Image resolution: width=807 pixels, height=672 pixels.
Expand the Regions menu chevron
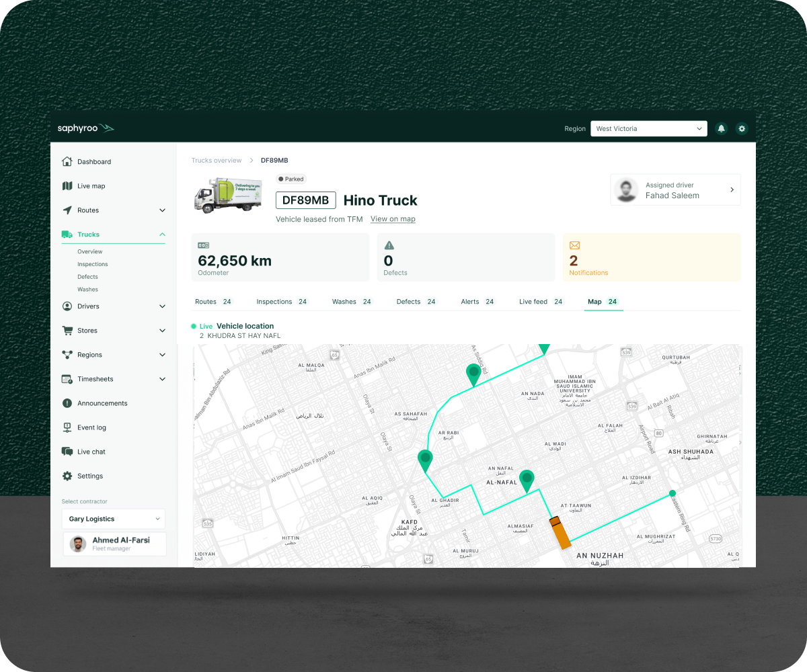coord(162,355)
